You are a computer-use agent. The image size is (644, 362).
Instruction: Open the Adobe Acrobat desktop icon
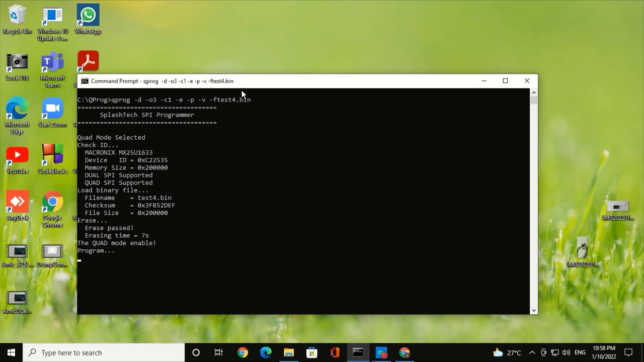pyautogui.click(x=88, y=61)
